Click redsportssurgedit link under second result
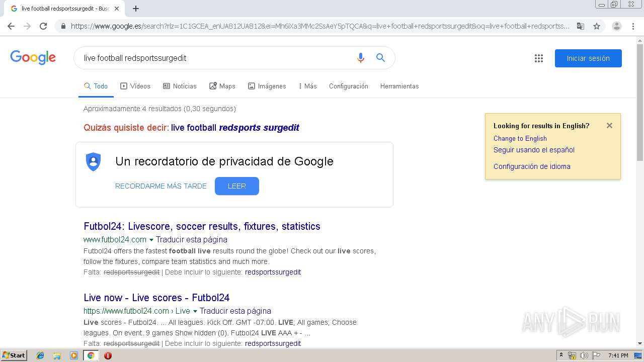The height and width of the screenshot is (362, 644). coord(273,343)
